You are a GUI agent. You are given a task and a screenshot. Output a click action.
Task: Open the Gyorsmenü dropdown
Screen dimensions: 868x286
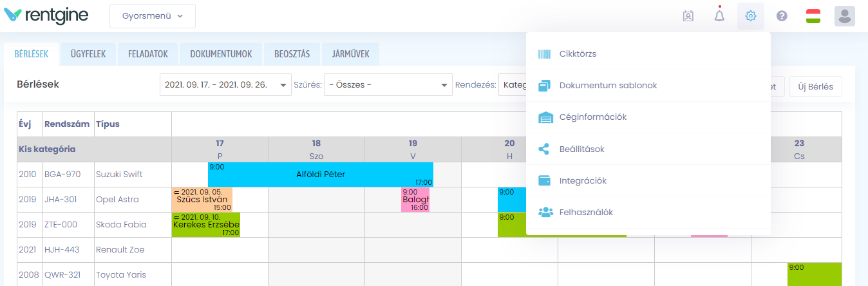tap(153, 16)
